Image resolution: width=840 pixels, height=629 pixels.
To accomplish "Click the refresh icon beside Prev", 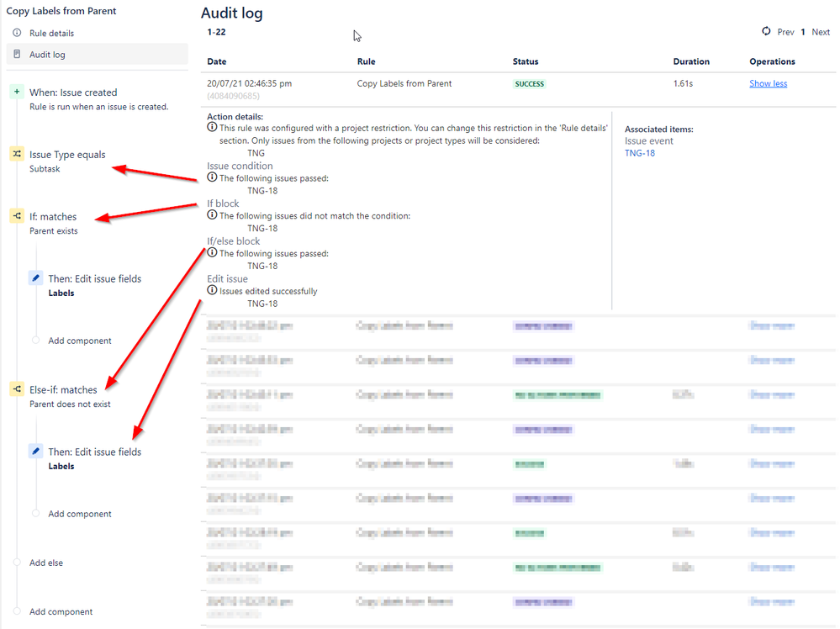I will (x=766, y=32).
